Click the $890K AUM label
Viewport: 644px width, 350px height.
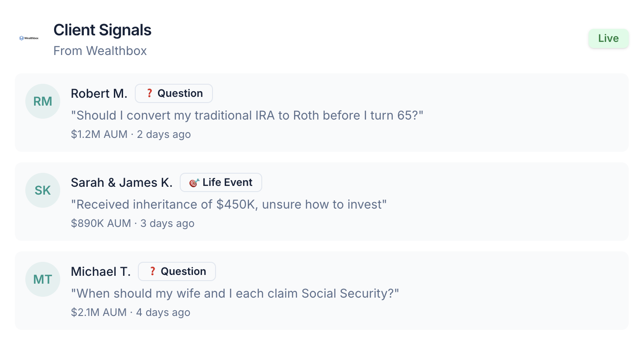pos(101,223)
